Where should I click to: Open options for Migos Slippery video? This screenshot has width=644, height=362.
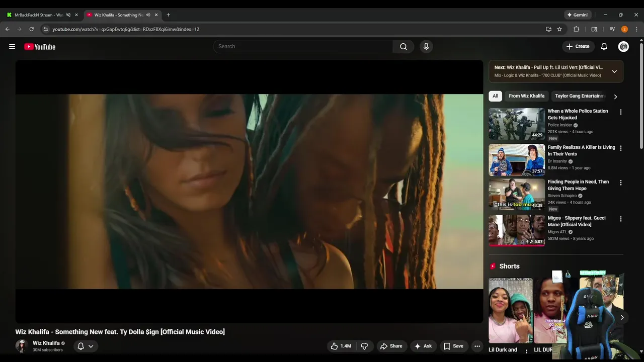coord(620,219)
